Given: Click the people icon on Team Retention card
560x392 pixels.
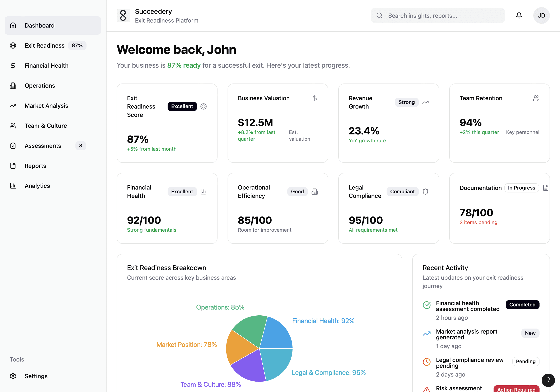Looking at the screenshot, I should pyautogui.click(x=536, y=98).
